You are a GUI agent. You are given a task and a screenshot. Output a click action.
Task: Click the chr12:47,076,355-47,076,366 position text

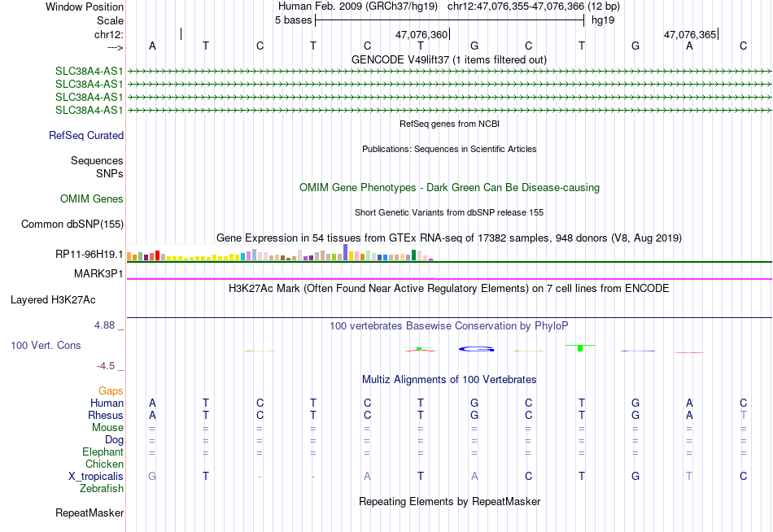(x=516, y=7)
